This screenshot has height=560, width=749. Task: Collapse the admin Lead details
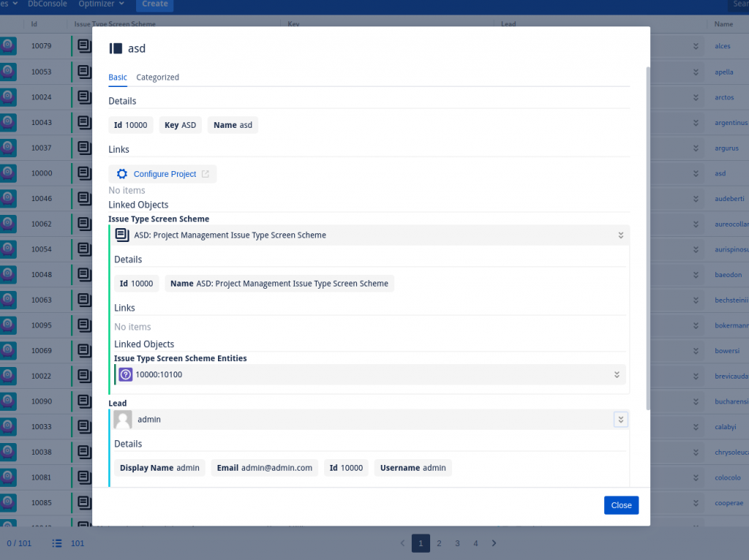tap(620, 420)
